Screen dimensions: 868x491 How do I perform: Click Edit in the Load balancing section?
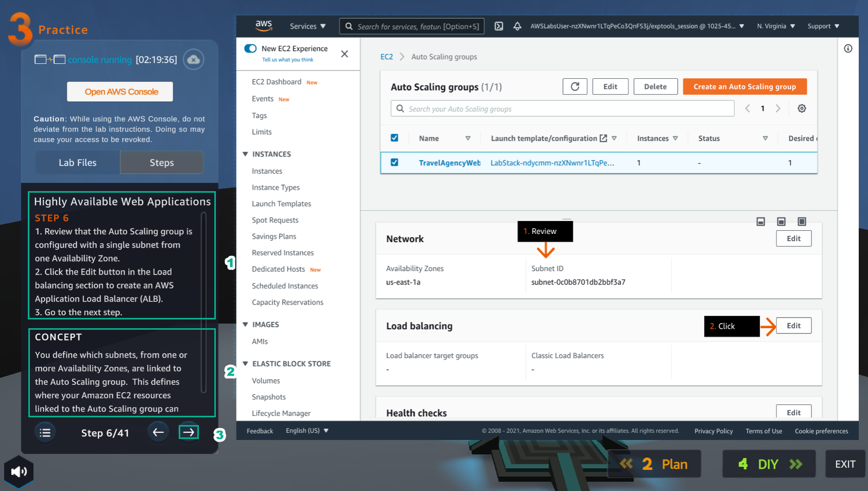[793, 326]
